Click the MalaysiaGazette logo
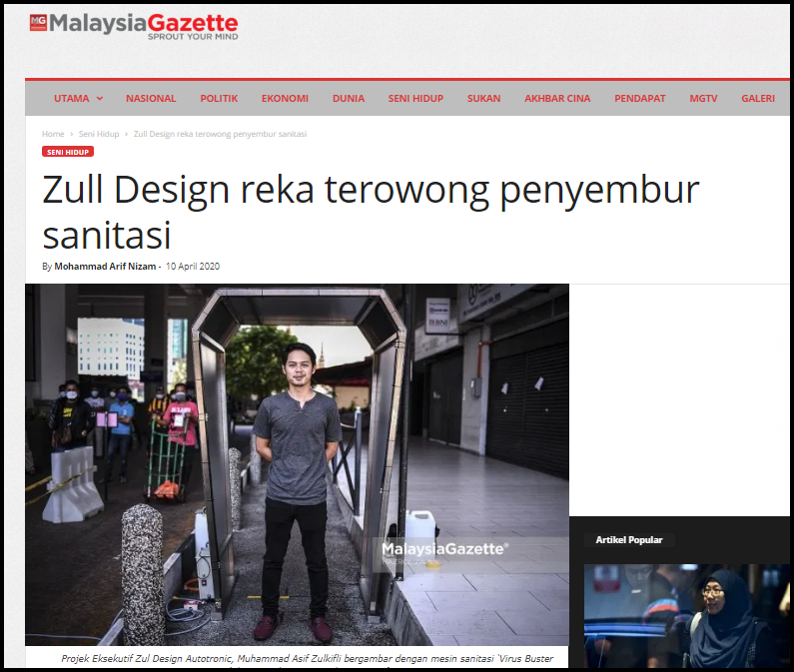This screenshot has height=672, width=794. [x=133, y=25]
